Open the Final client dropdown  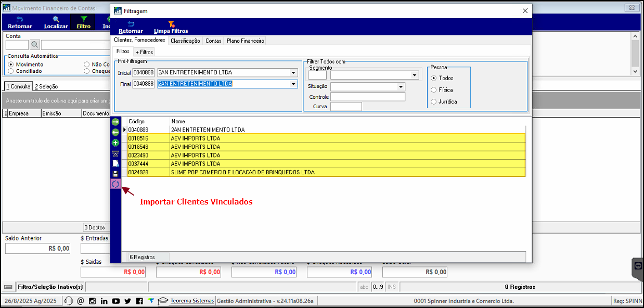293,84
